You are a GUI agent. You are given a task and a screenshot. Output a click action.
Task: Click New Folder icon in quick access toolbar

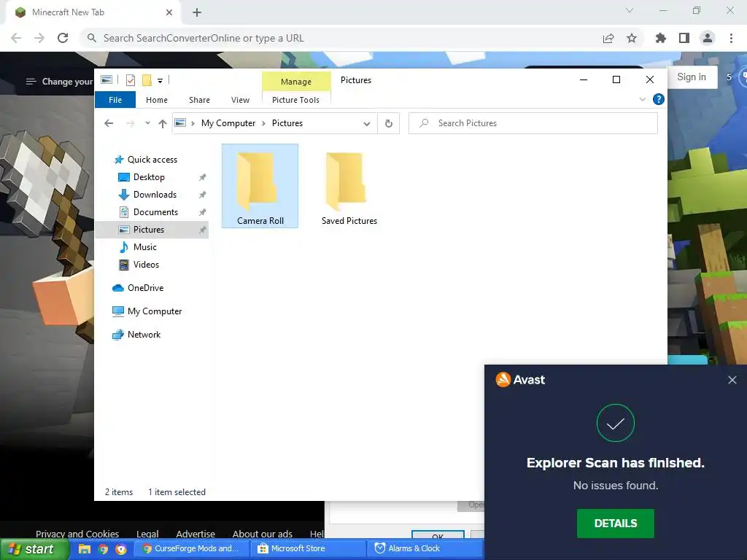pos(147,80)
